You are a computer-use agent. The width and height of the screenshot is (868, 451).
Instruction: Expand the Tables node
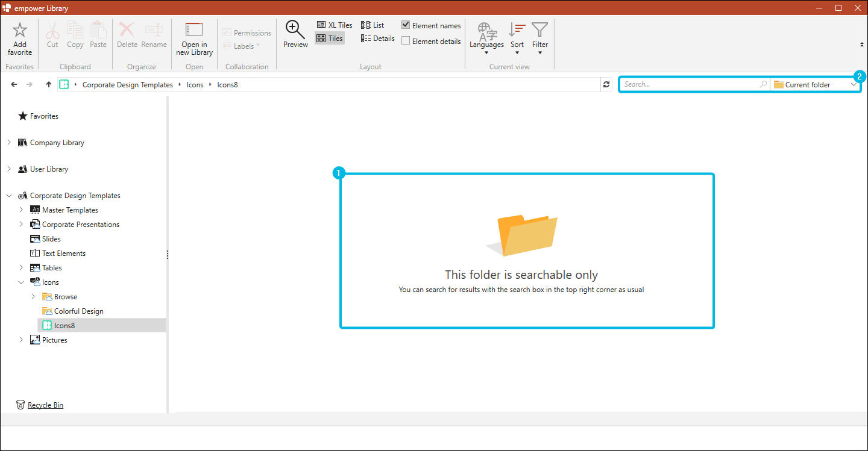pyautogui.click(x=21, y=268)
